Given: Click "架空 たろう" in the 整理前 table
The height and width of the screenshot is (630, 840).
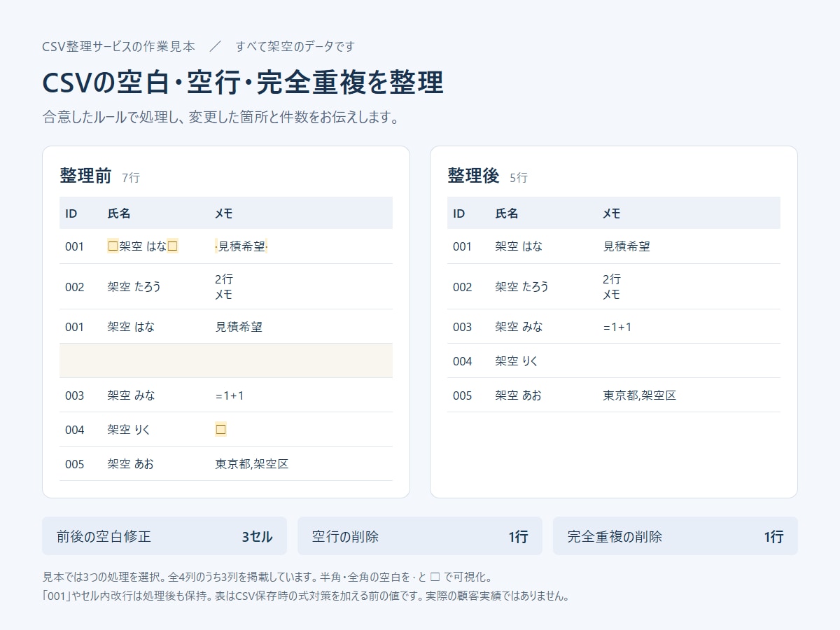Looking at the screenshot, I should (x=134, y=287).
